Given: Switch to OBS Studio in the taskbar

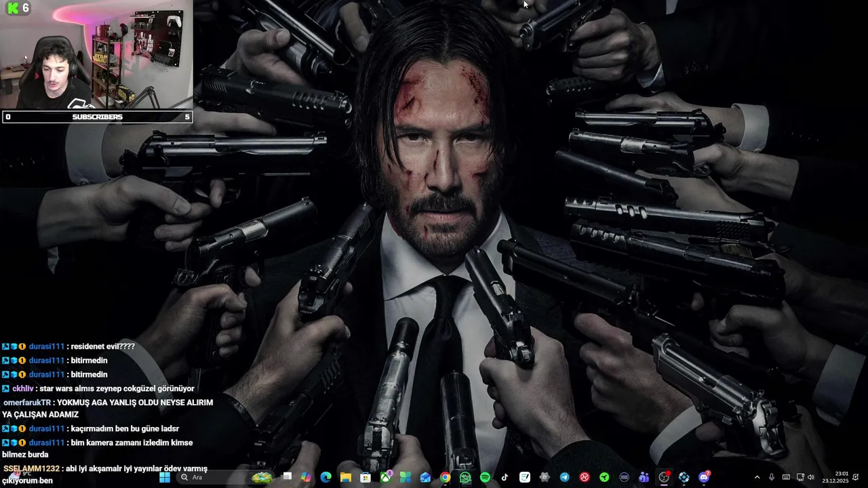Looking at the screenshot, I should [664, 477].
